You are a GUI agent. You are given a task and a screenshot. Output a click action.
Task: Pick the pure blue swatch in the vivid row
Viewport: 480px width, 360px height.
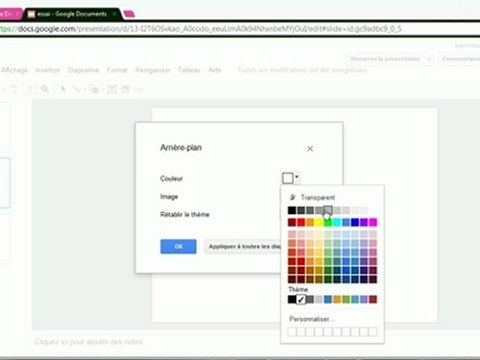(355, 222)
